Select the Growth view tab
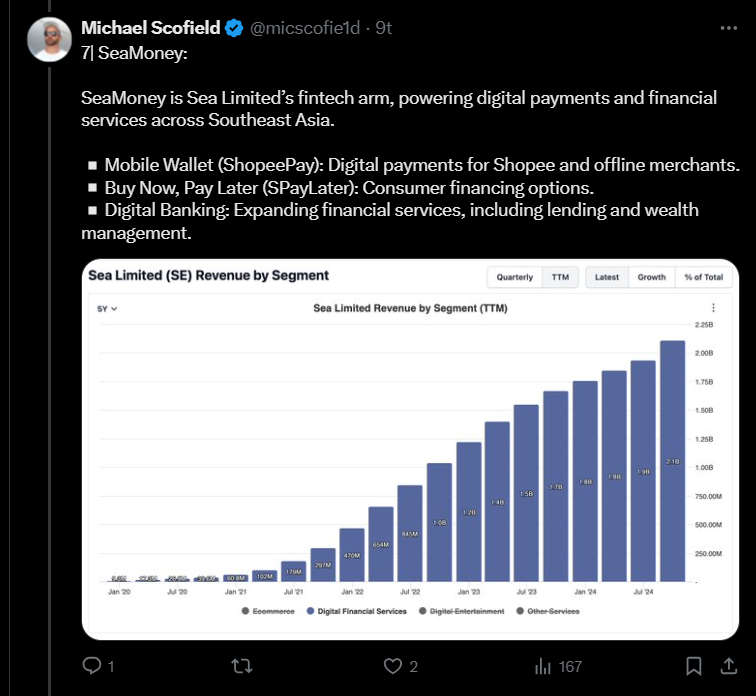 click(652, 277)
